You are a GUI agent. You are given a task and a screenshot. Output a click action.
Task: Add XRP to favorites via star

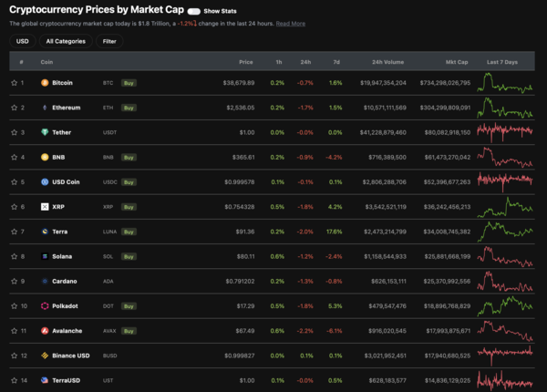pos(14,207)
